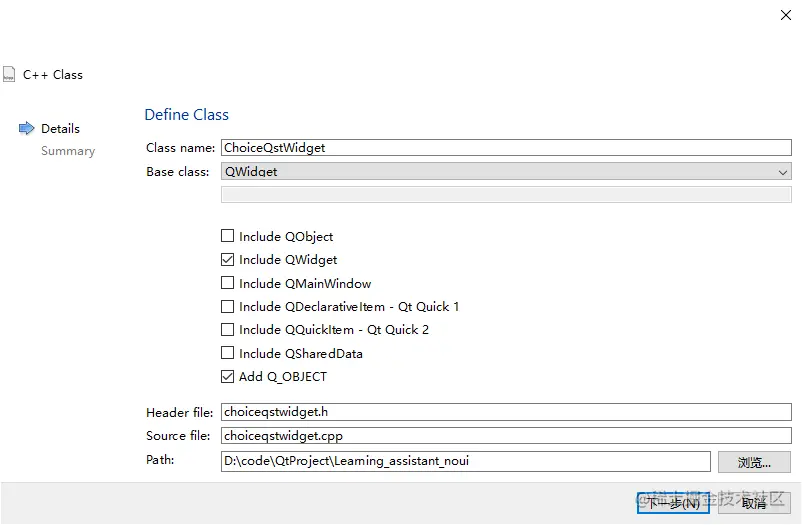Select the Summary wizard step

click(68, 151)
